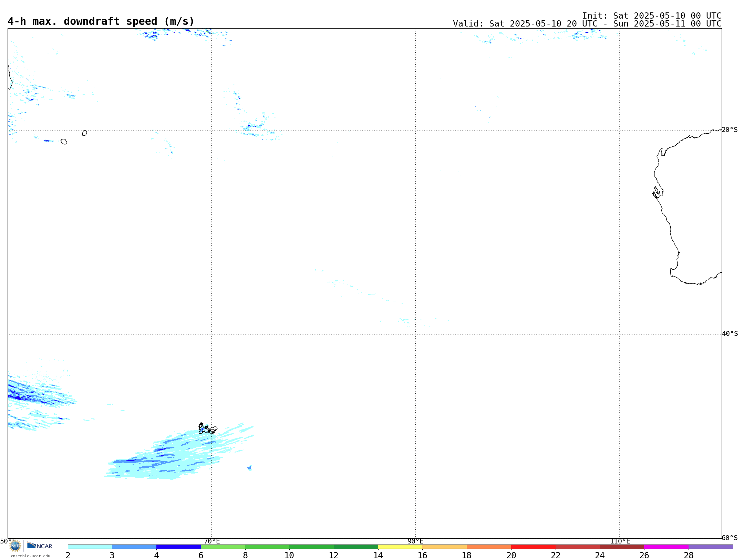Click the 'Valid:' time range text
The height and width of the screenshot is (560, 744).
tap(587, 24)
